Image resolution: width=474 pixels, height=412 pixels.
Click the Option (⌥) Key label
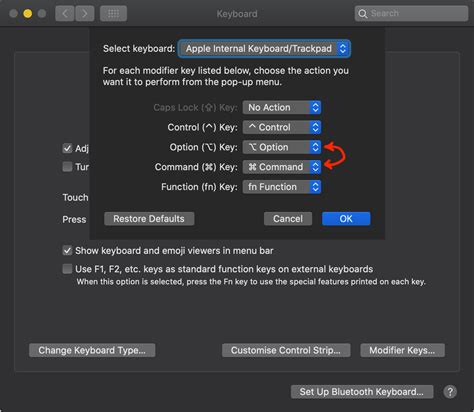pyautogui.click(x=203, y=147)
